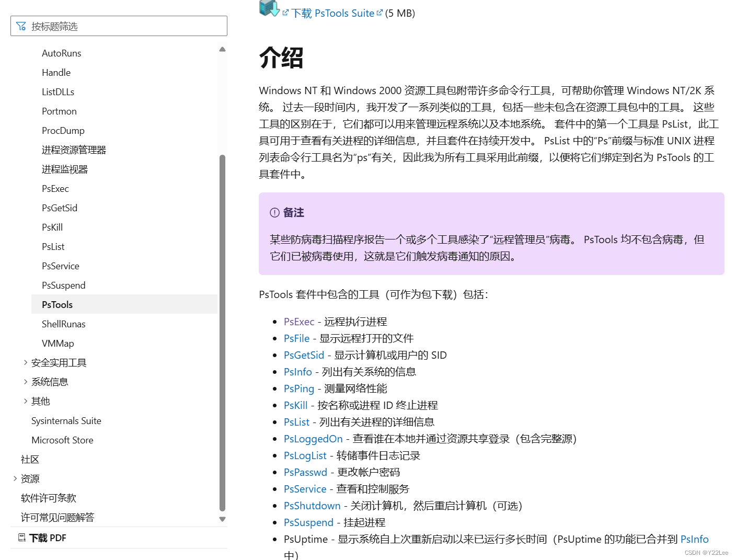The width and height of the screenshot is (736, 560).
Task: Expand the 其他 section
Action: (x=26, y=401)
